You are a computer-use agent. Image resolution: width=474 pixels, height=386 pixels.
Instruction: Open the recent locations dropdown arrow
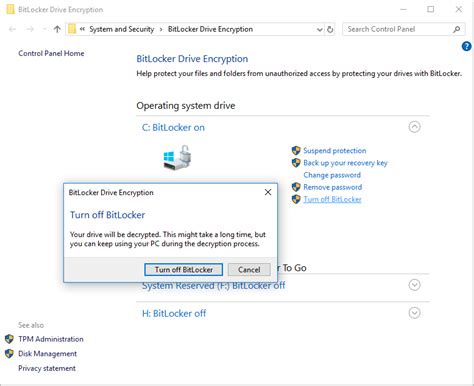[44, 29]
